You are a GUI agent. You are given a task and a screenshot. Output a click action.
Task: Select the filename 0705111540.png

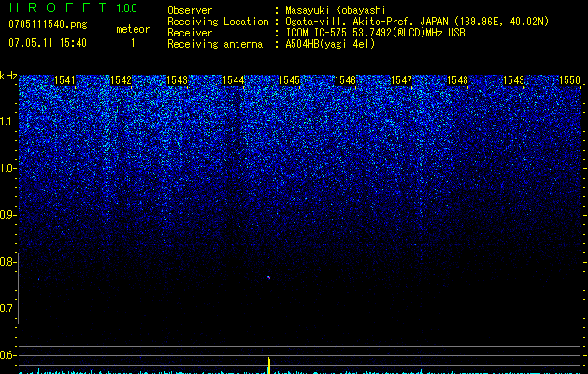(48, 24)
